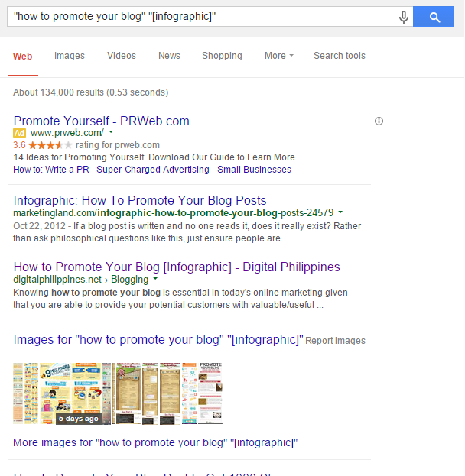This screenshot has width=465, height=476.
Task: Open the Shopping tab
Action: click(222, 56)
